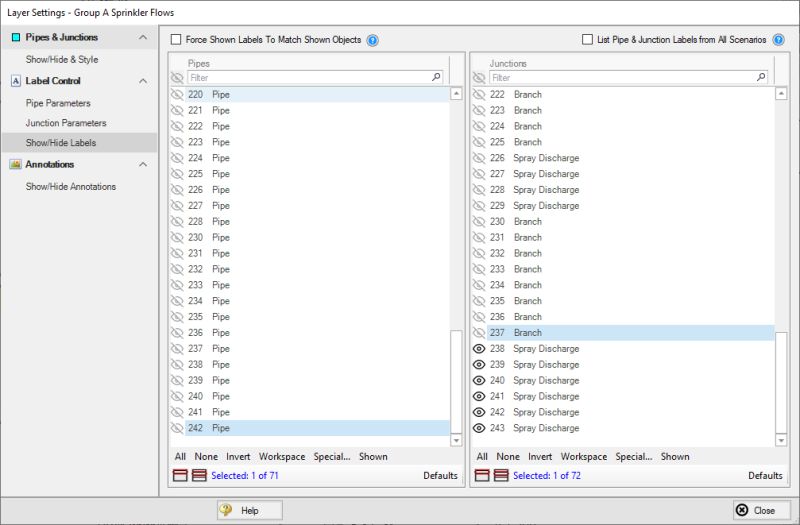Click Pipes list scroll down arrow
800x525 pixels.
456,440
